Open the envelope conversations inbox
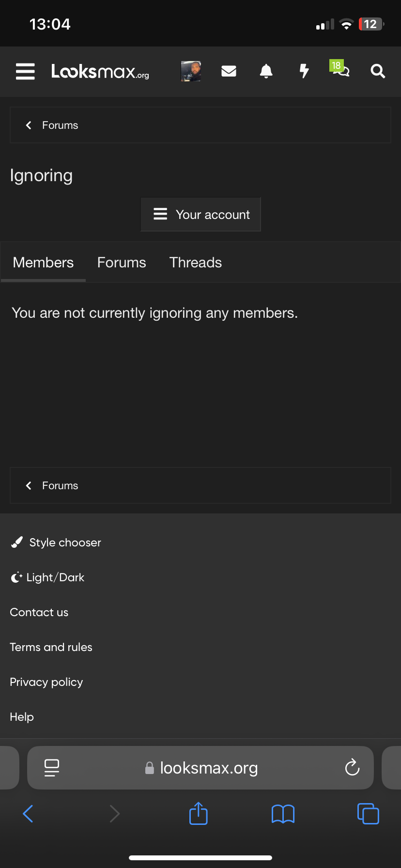This screenshot has height=868, width=401. point(229,71)
